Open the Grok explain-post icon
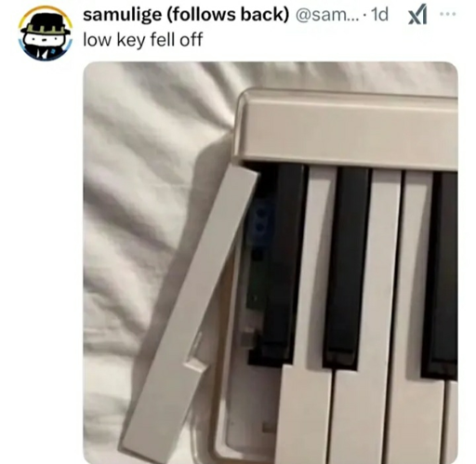 (x=417, y=16)
